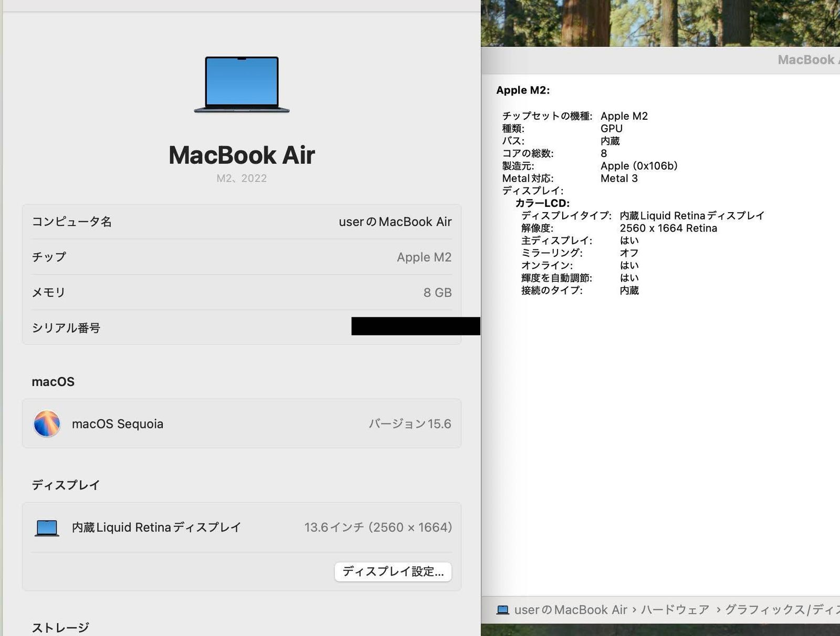Click the MacBook Air illustration image
This screenshot has width=840, height=636.
point(241,84)
